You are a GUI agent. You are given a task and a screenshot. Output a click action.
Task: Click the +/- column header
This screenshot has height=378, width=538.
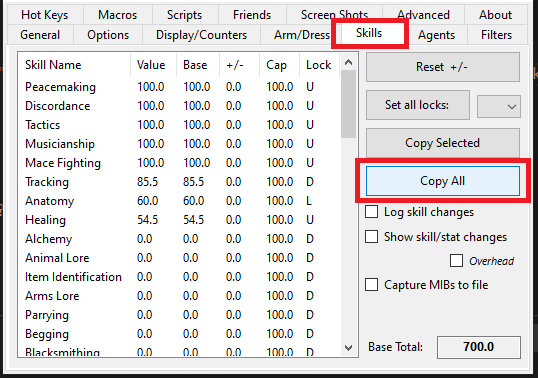point(239,65)
